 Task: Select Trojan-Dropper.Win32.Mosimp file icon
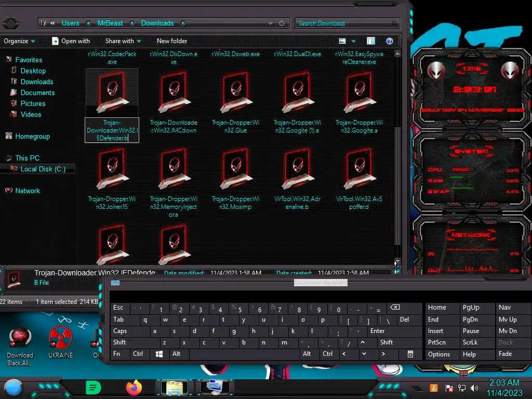coord(235,169)
